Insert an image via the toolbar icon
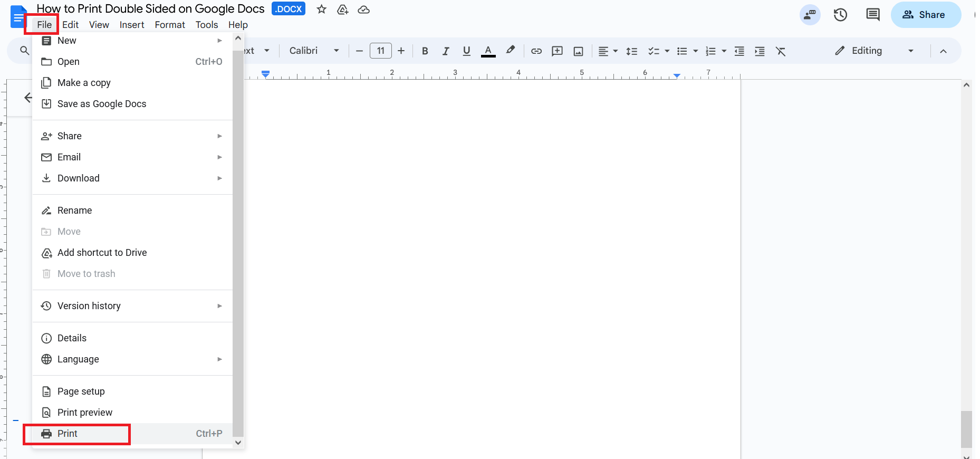The image size is (980, 459). tap(579, 51)
